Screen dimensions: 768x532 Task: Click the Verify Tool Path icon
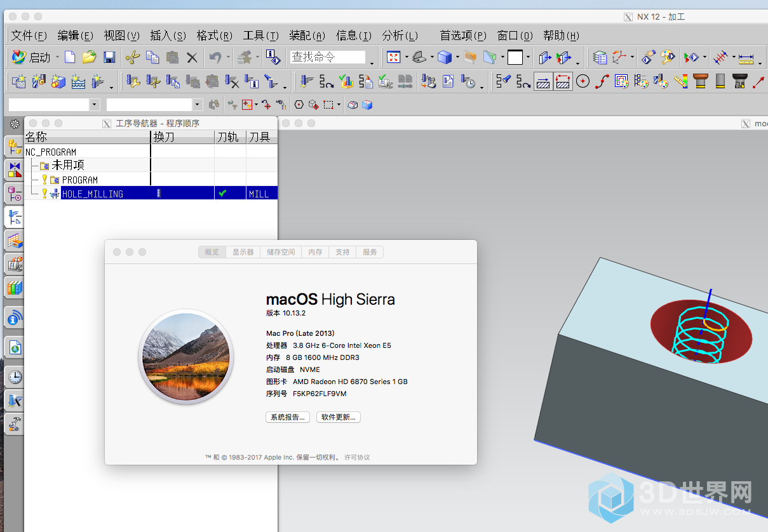tap(346, 81)
